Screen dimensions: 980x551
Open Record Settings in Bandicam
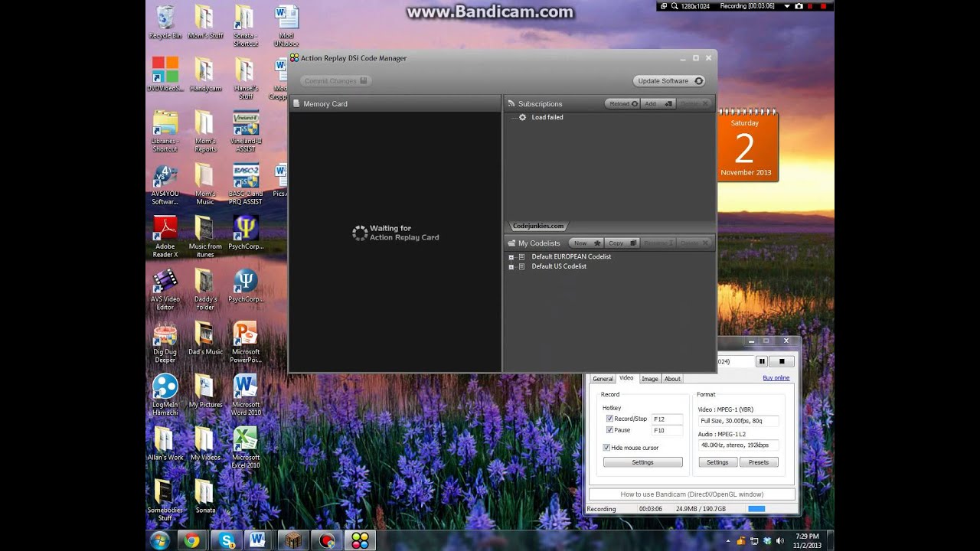pyautogui.click(x=642, y=462)
